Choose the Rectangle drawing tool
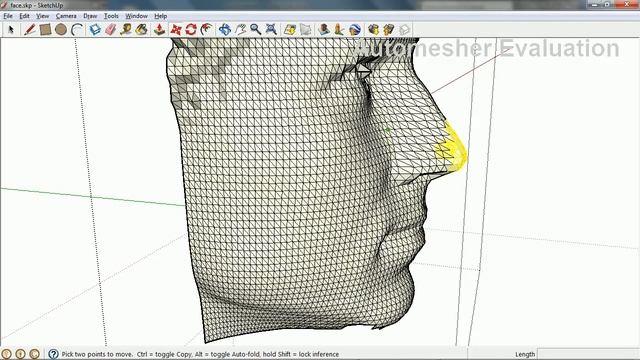 45,29
